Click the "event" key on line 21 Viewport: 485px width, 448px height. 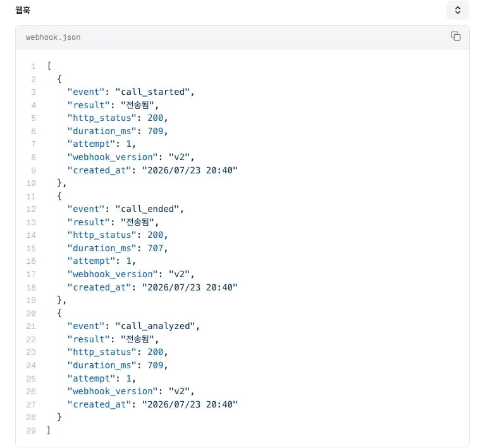tap(86, 326)
